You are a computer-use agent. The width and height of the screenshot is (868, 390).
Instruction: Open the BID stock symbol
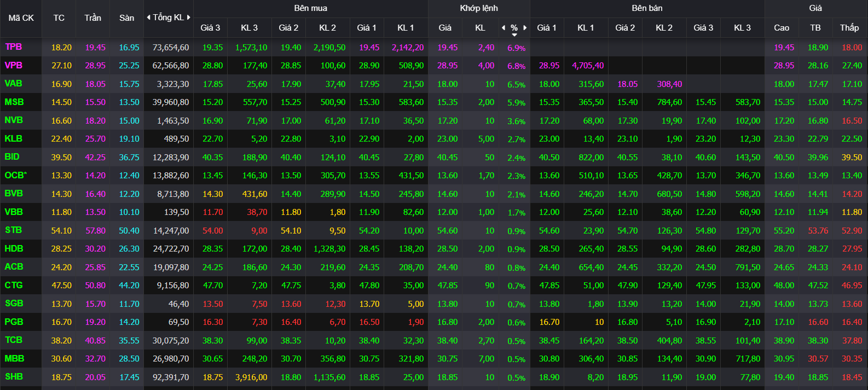point(12,157)
